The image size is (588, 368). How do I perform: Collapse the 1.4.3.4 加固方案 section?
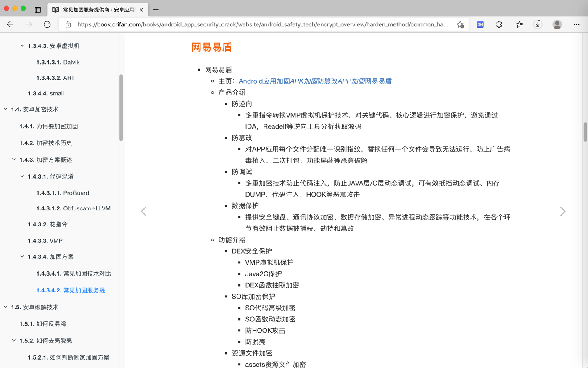[x=22, y=257]
